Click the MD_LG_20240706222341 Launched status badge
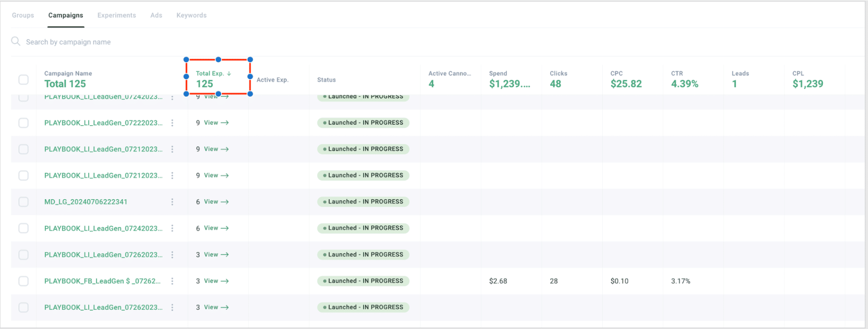Viewport: 868px width, 329px height. coord(363,202)
